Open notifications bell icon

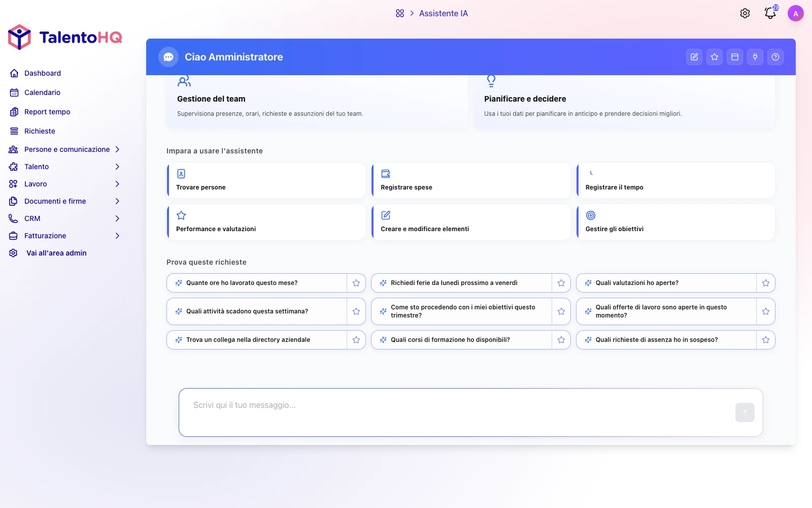[x=770, y=14]
